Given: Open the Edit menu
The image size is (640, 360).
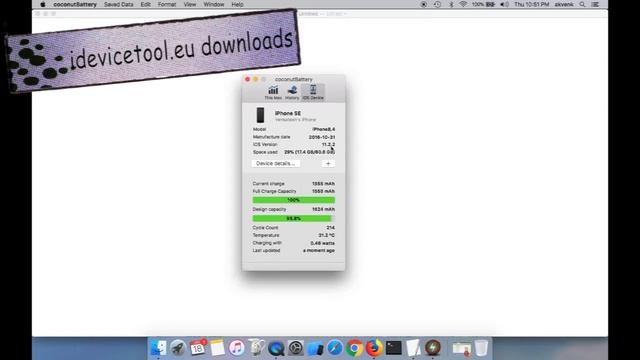Looking at the screenshot, I should [145, 4].
